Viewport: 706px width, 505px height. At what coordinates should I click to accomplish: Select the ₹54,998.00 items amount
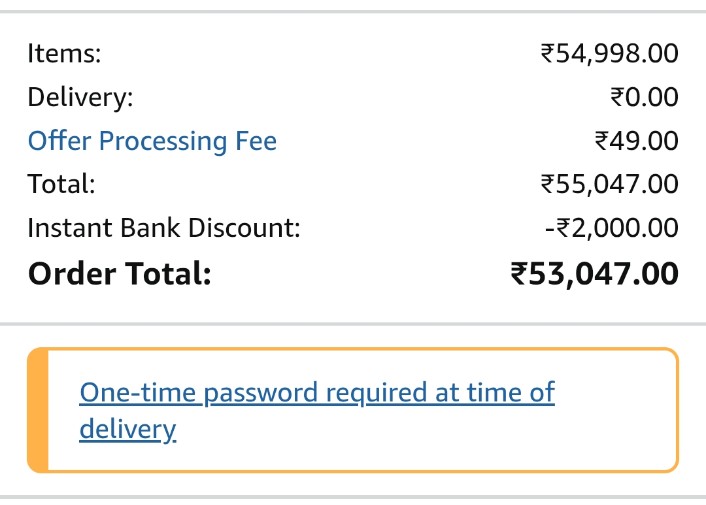click(609, 54)
